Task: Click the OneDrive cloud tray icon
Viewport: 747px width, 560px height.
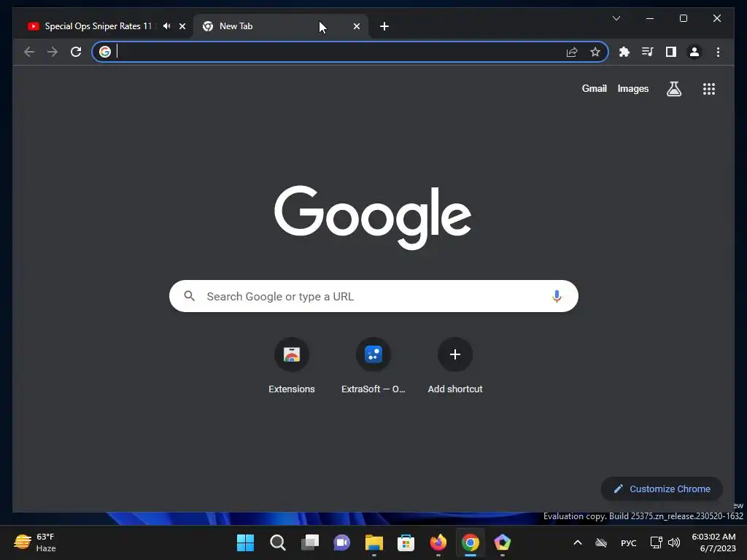Action: [x=601, y=542]
